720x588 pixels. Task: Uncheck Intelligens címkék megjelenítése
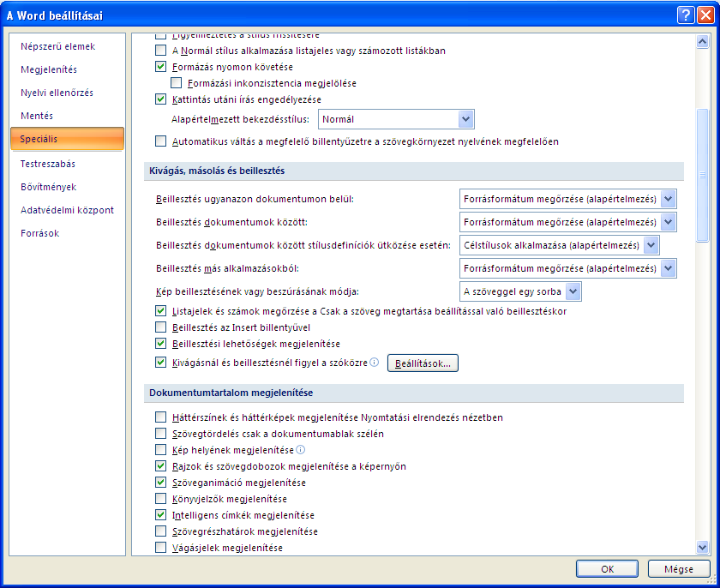pos(161,515)
